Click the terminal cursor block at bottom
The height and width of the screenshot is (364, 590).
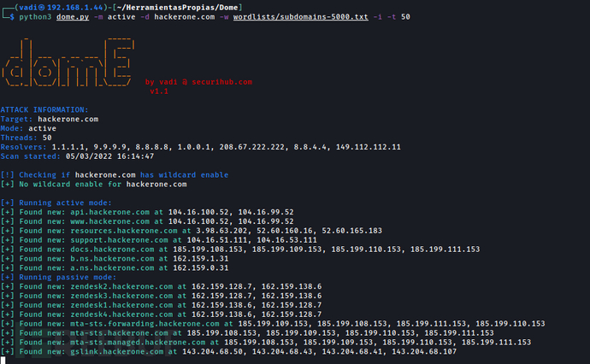coord(3,361)
